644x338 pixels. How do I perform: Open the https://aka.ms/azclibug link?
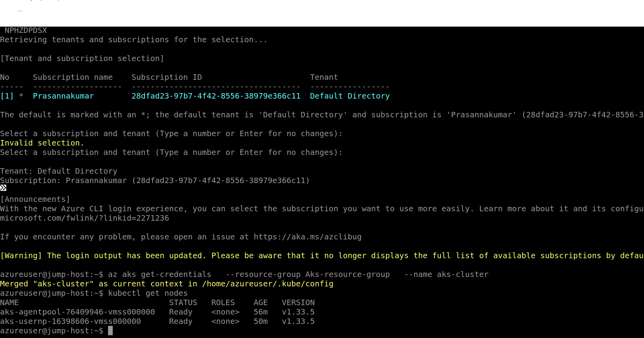307,237
